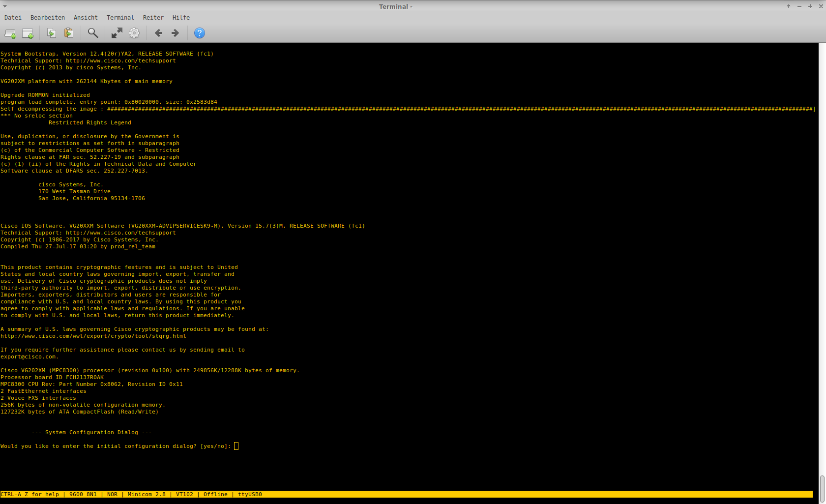Screen dimensions: 826x504
Task: Open the Bearbeiten menu
Action: click(48, 18)
